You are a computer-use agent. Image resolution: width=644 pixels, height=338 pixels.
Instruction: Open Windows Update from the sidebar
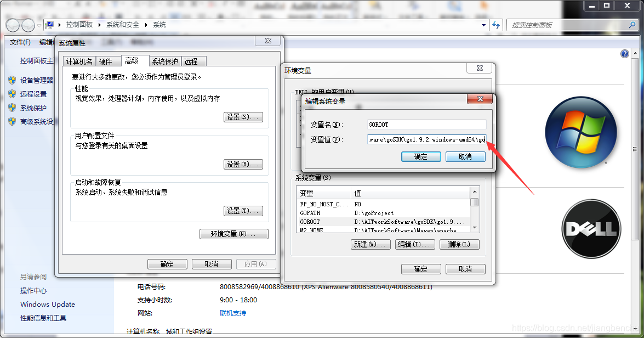(x=47, y=304)
